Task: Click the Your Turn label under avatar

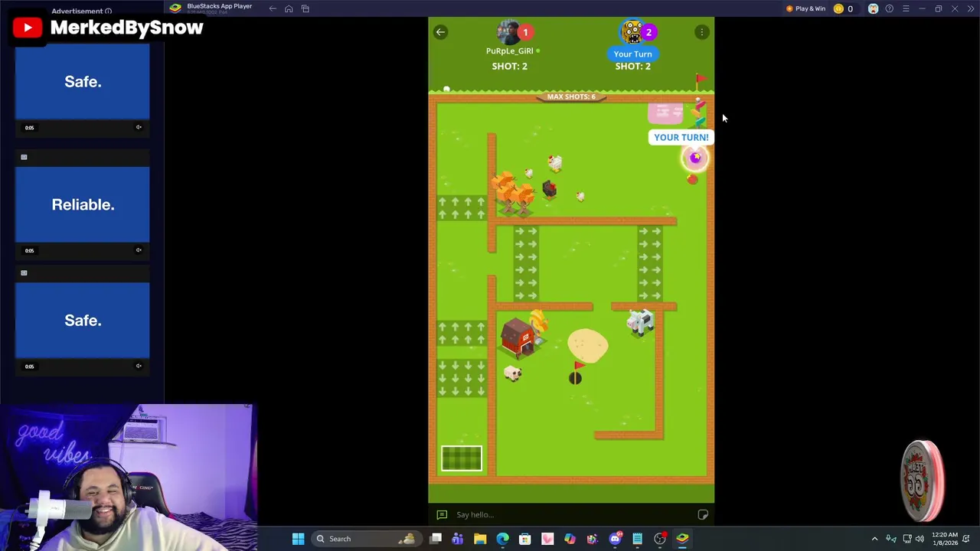Action: tap(632, 54)
